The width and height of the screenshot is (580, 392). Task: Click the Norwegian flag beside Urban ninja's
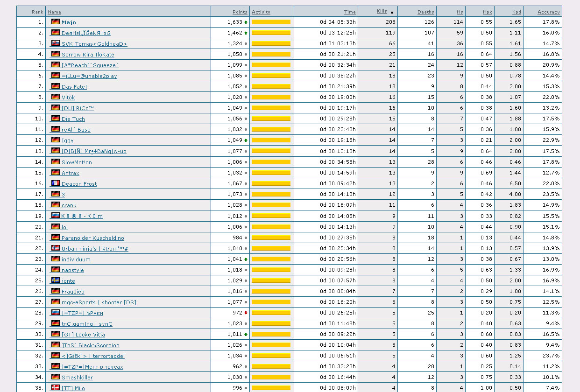(x=56, y=248)
